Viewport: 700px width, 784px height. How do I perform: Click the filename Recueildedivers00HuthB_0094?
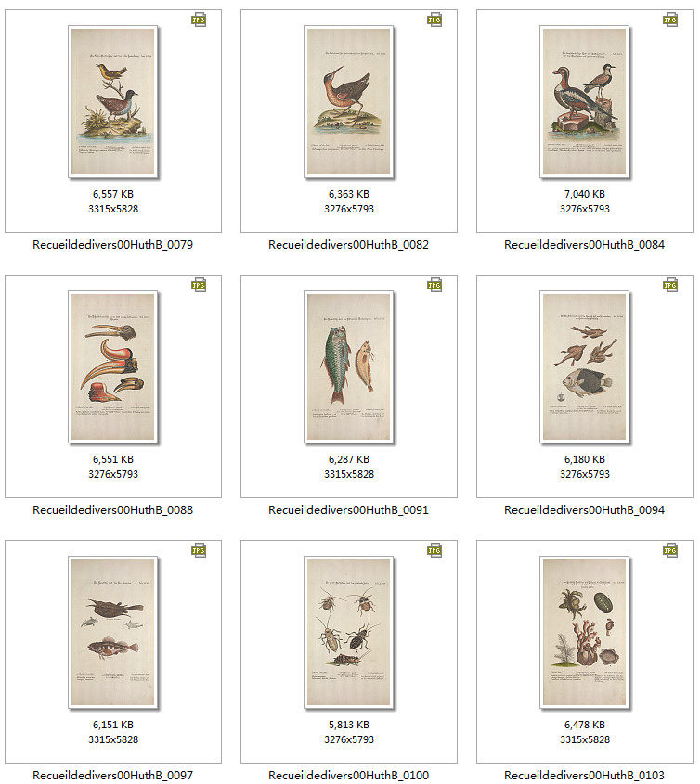[585, 510]
